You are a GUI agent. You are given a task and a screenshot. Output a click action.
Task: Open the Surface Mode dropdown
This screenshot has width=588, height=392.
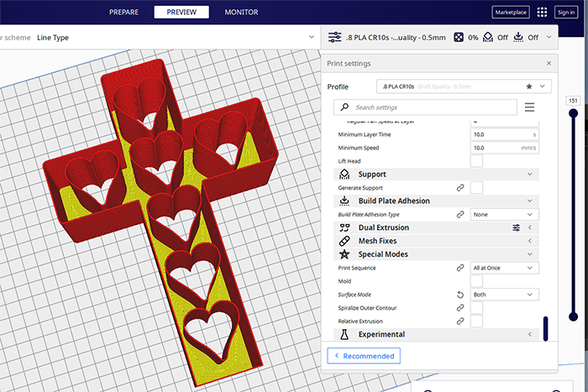click(x=505, y=295)
